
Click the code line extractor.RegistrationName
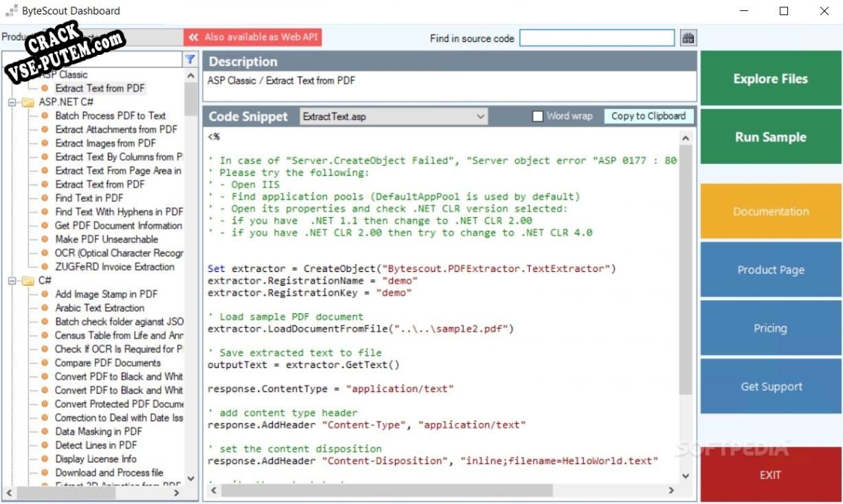[313, 281]
